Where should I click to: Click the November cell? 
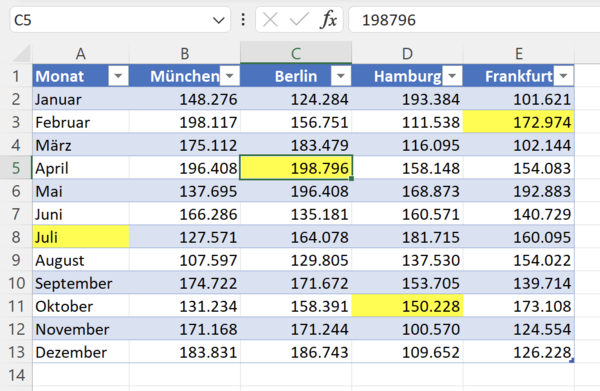(x=81, y=329)
